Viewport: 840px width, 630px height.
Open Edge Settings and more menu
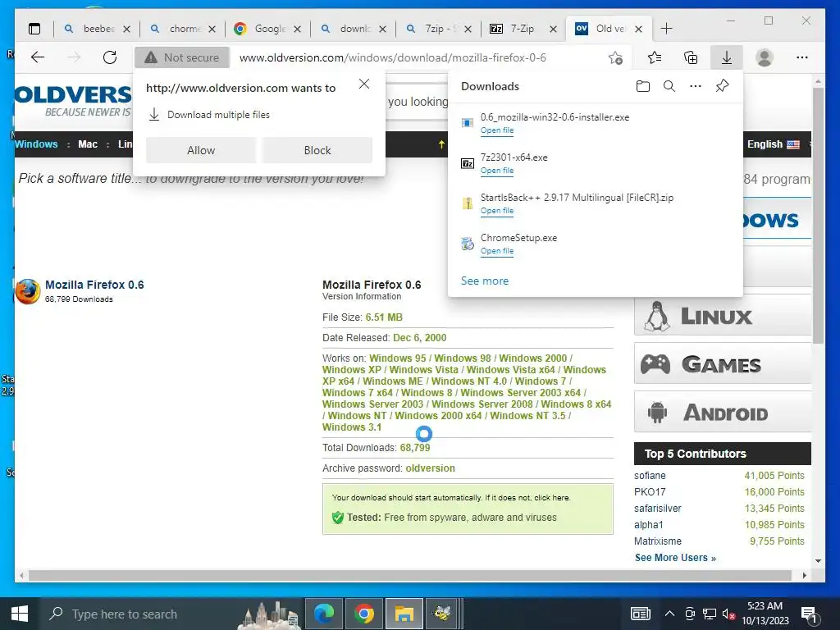coord(802,57)
